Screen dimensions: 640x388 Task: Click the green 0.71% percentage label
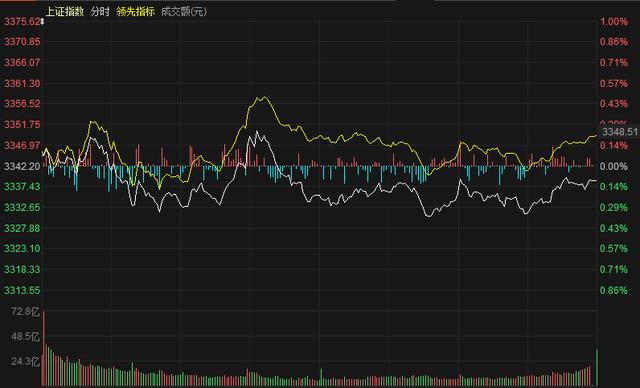pos(613,269)
